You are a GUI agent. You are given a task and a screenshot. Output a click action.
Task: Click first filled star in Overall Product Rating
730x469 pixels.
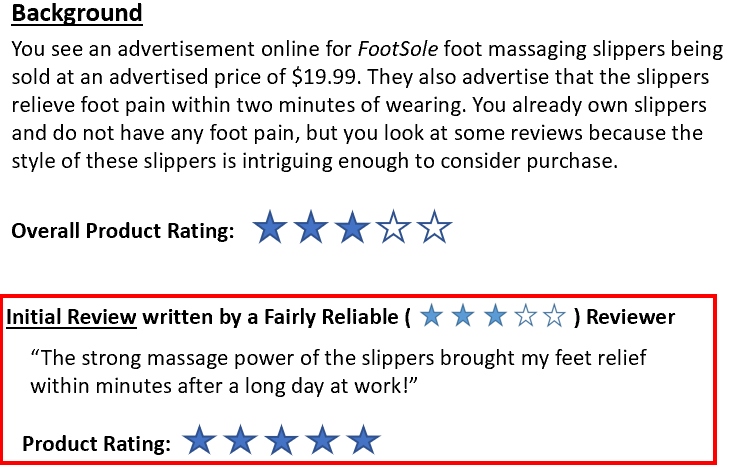click(270, 230)
